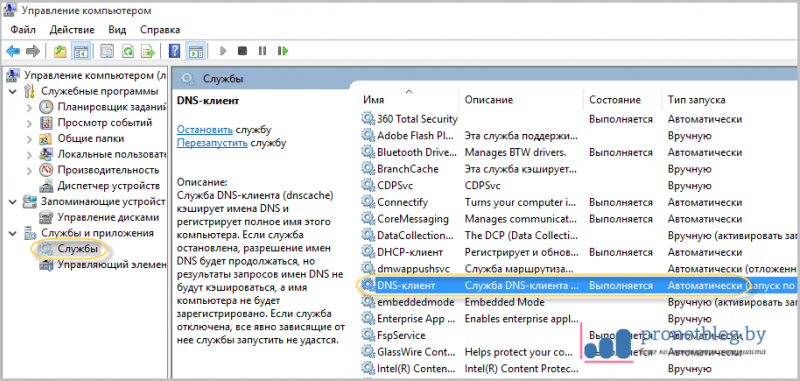800x381 pixels.
Task: Click the DataCollection... gear icon
Action: click(x=368, y=236)
